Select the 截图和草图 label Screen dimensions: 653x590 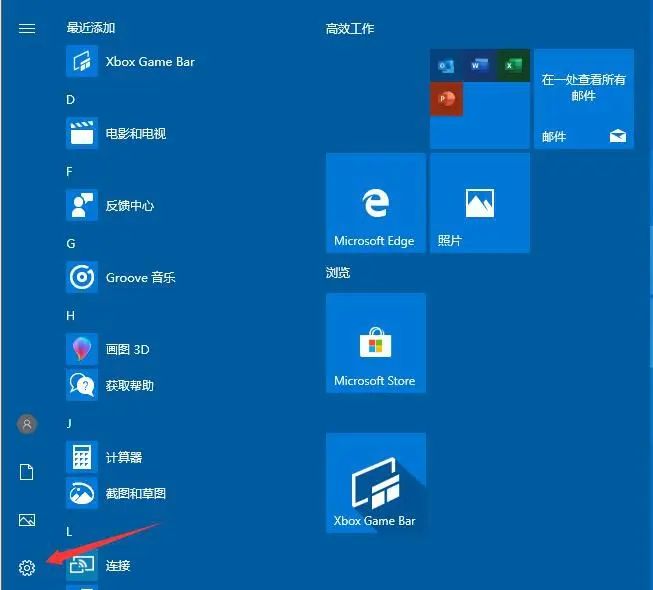(x=136, y=493)
